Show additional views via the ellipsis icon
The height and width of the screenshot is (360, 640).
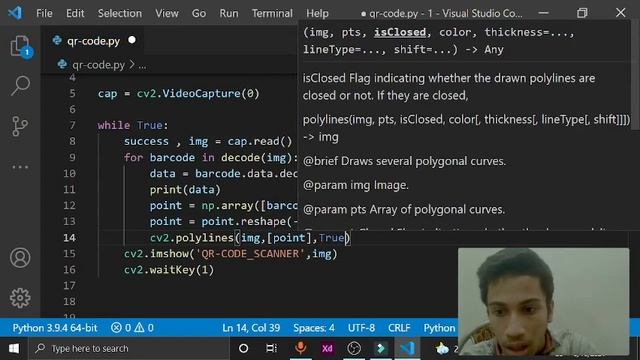[20, 167]
